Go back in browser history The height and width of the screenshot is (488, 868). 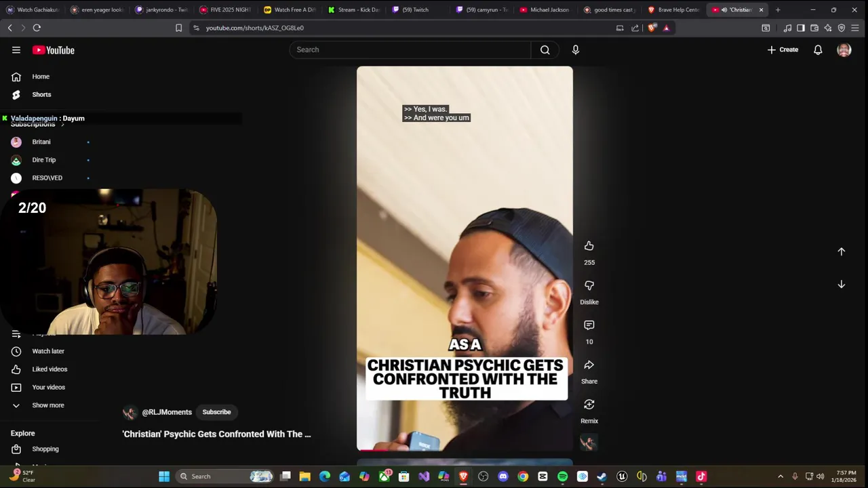pos(9,28)
